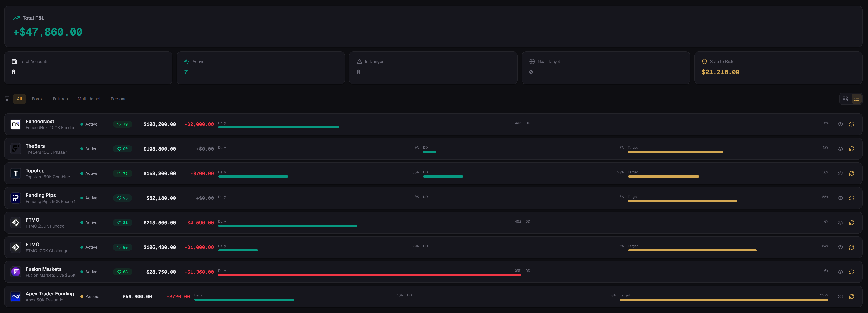
Task: Select the Personal filter tab
Action: tap(119, 98)
